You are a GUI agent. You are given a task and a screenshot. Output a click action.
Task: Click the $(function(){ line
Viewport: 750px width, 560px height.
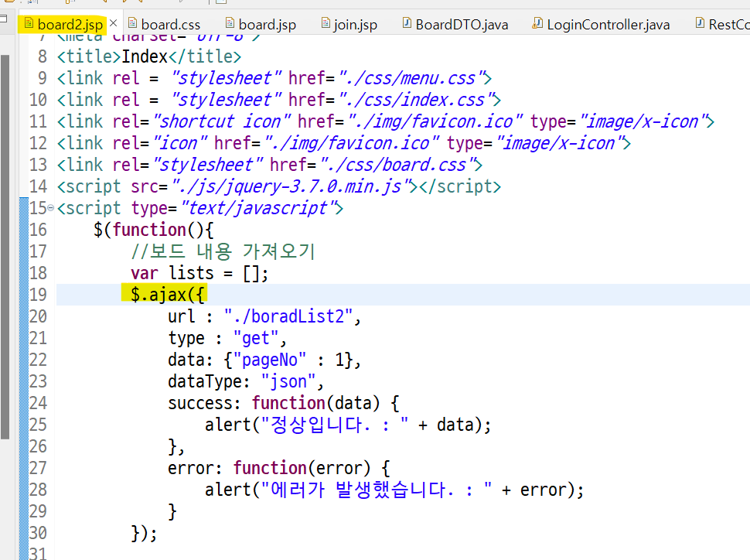[x=154, y=230]
